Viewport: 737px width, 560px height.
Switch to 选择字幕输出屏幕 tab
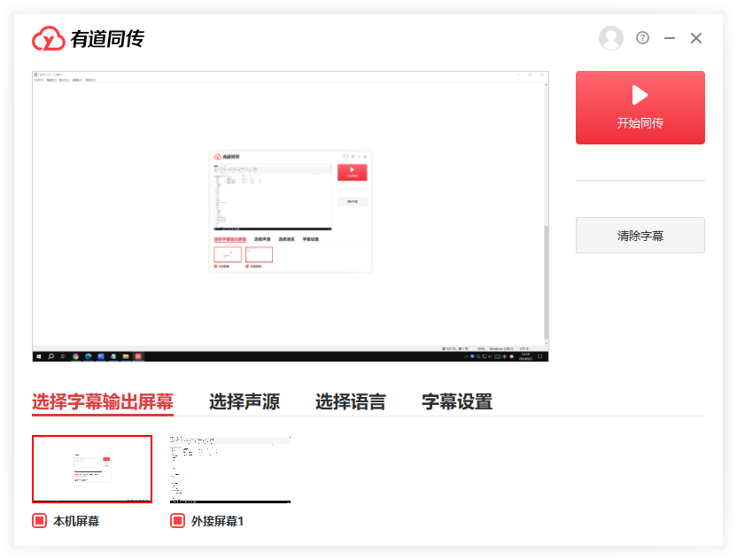tap(103, 402)
